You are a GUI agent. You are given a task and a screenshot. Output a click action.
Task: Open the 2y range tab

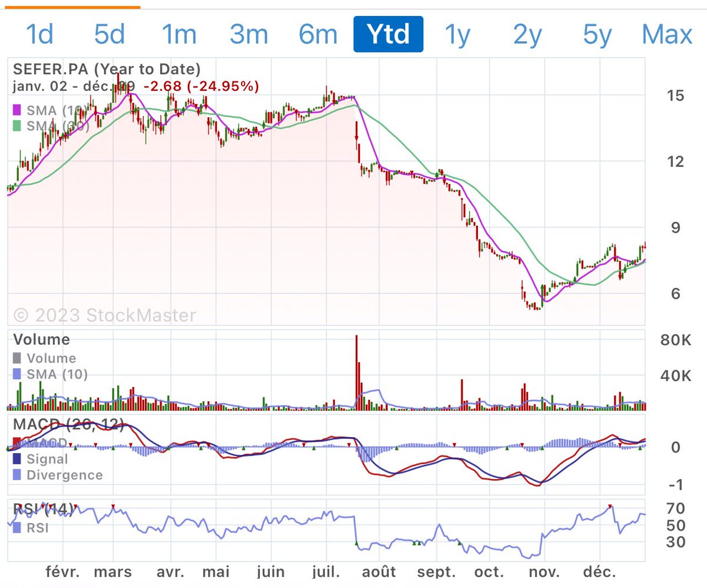pyautogui.click(x=527, y=35)
